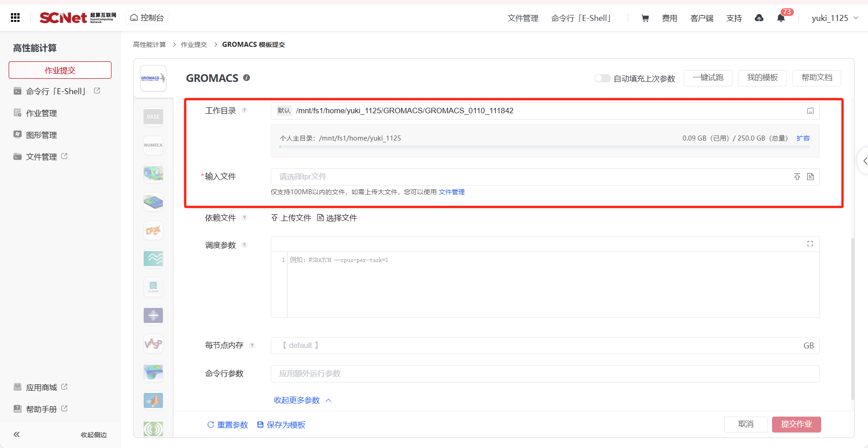Focus the 输入文件 tpr file field

(545, 177)
